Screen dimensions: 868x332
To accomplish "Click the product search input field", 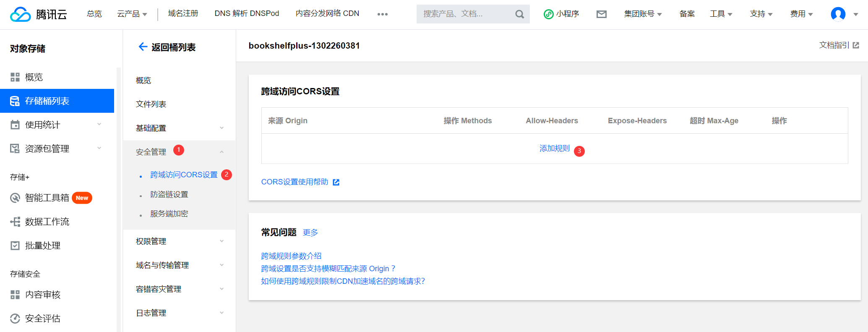I will (466, 14).
